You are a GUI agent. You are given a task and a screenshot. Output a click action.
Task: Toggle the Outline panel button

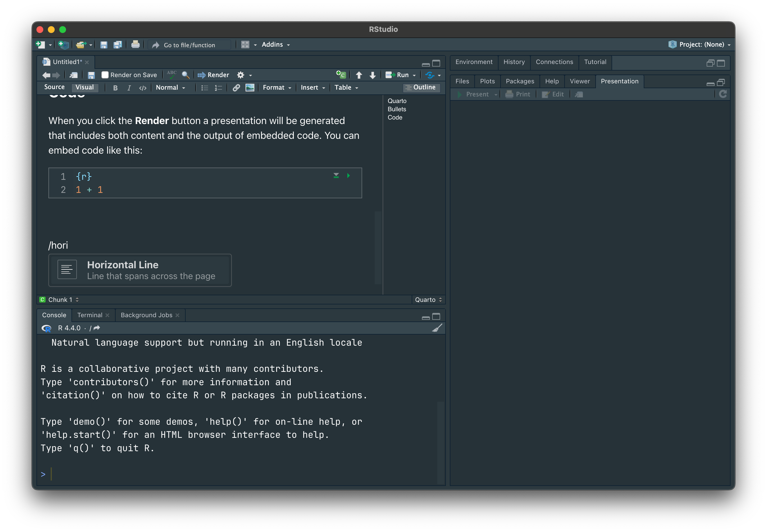tap(421, 87)
